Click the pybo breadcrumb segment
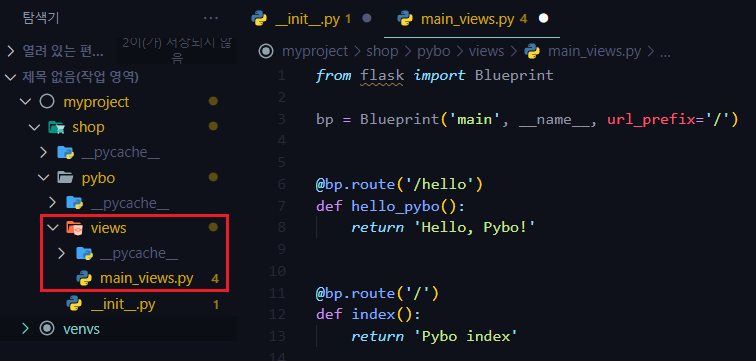Image resolution: width=756 pixels, height=361 pixels. pyautogui.click(x=434, y=51)
